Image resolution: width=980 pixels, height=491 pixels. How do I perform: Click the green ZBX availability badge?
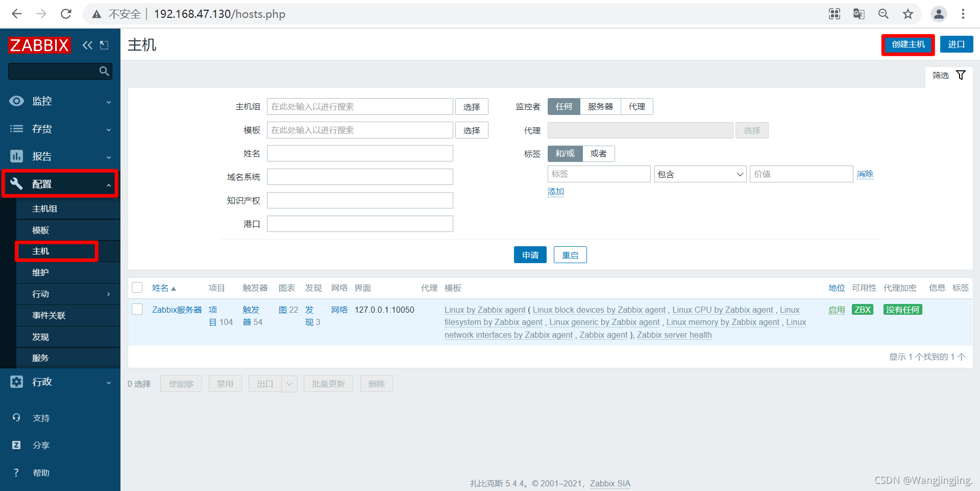(x=863, y=310)
